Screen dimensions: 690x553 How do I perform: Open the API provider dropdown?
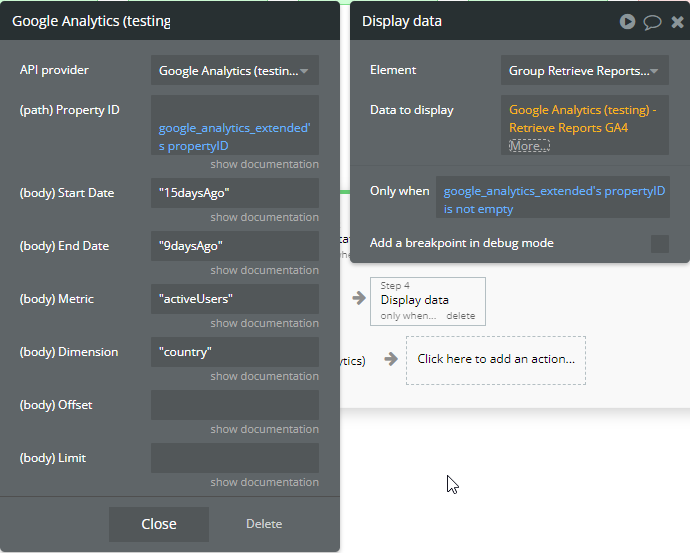click(x=235, y=70)
